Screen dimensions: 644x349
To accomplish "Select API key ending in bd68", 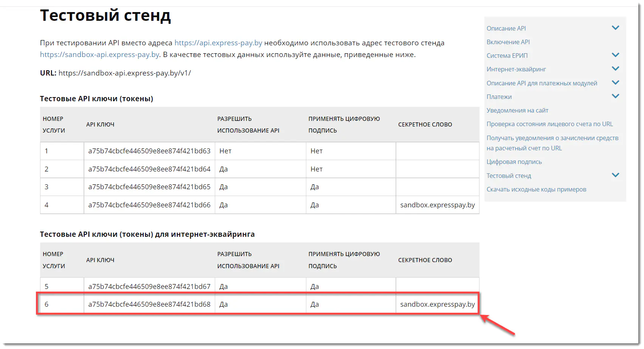I will click(x=149, y=304).
